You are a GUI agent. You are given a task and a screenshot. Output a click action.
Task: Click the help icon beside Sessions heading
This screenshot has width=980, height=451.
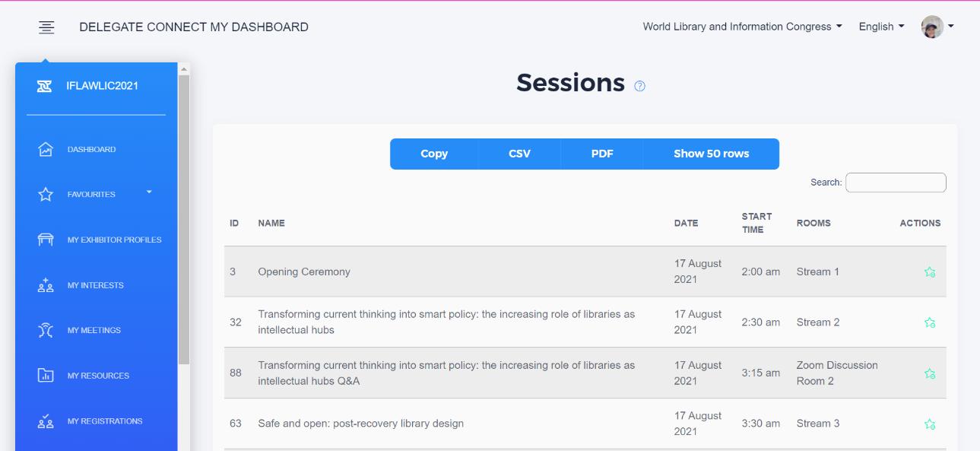pyautogui.click(x=639, y=86)
